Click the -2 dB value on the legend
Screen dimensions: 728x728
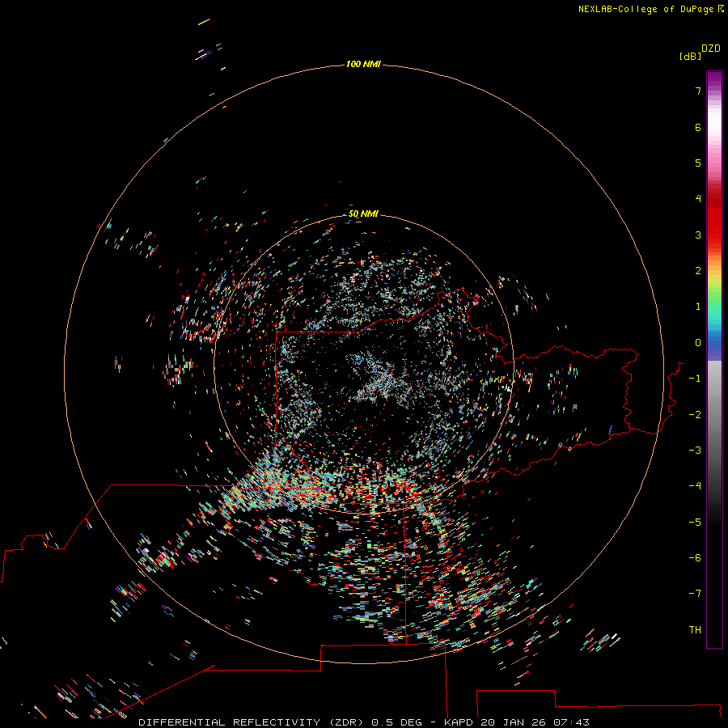tap(695, 415)
